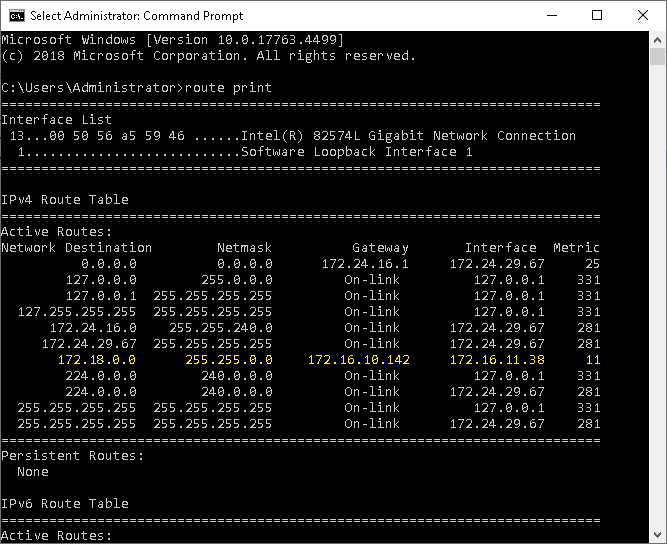The width and height of the screenshot is (667, 544).
Task: Click the gateway value 172.24.16.1
Action: [x=365, y=264]
